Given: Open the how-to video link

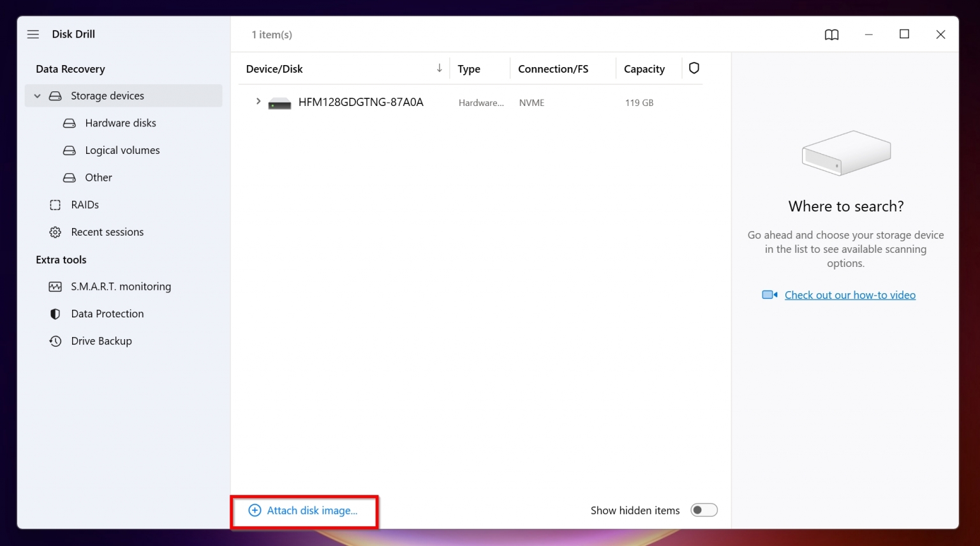Looking at the screenshot, I should click(x=850, y=294).
